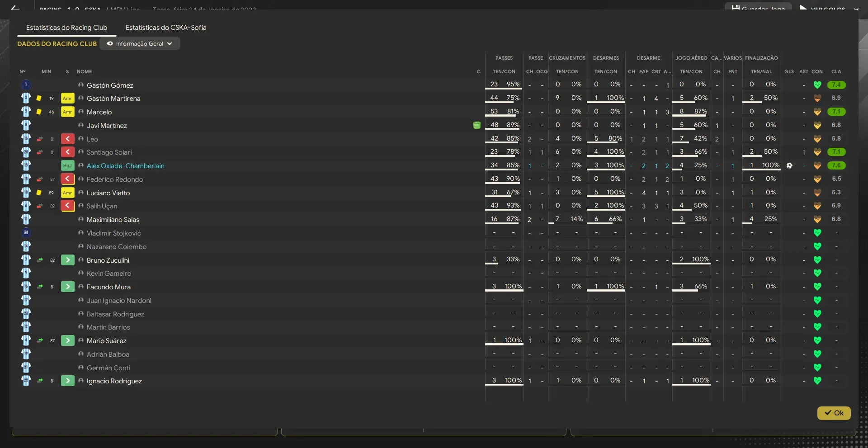
Task: Sort by Nº column header
Action: tap(23, 71)
